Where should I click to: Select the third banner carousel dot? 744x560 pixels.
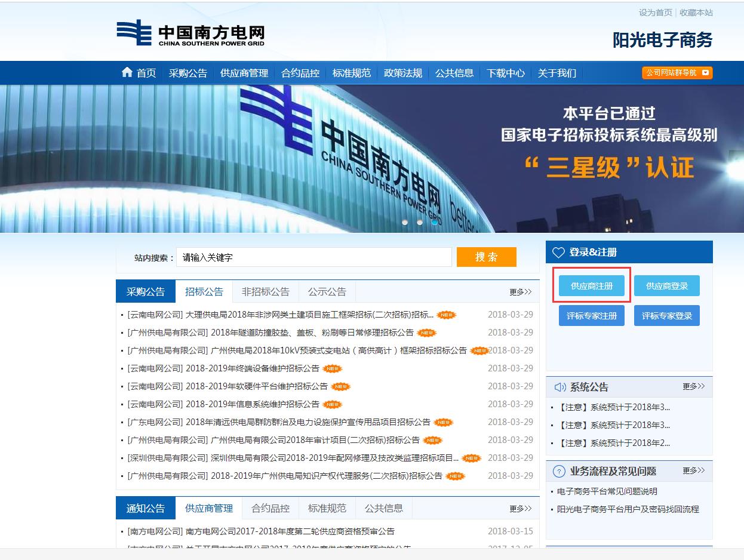pyautogui.click(x=435, y=222)
